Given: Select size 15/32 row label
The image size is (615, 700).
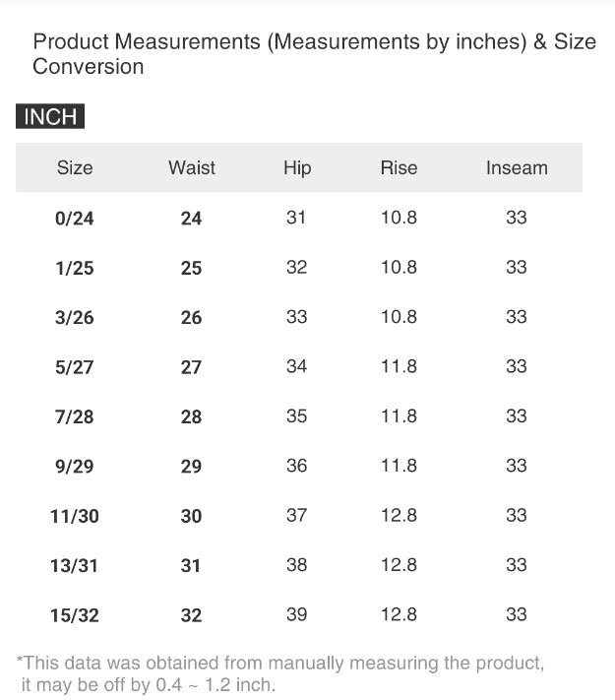Looking at the screenshot, I should [x=75, y=615].
